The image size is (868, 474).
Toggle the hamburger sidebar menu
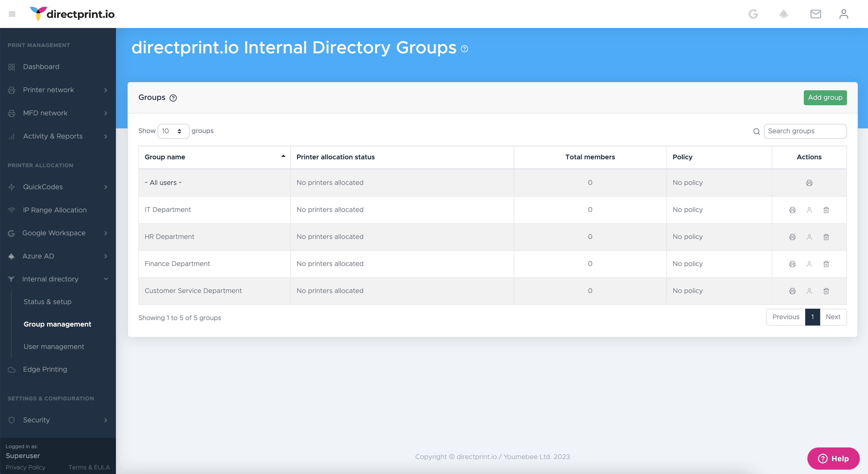click(12, 14)
